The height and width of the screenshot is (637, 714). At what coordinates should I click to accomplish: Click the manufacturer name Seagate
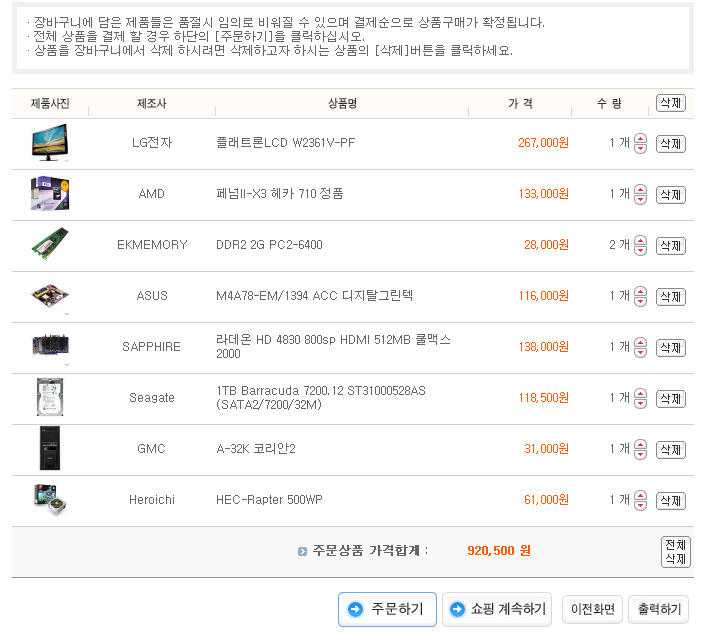(152, 398)
